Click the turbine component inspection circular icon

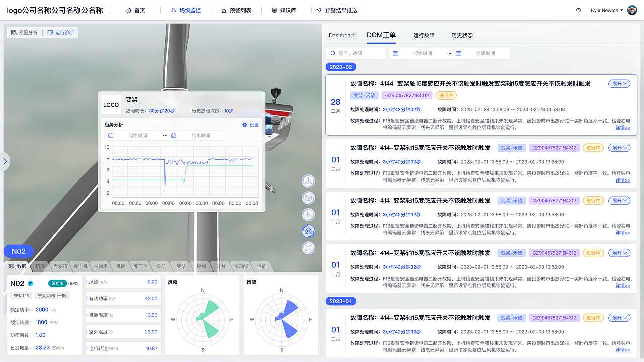pos(308,214)
